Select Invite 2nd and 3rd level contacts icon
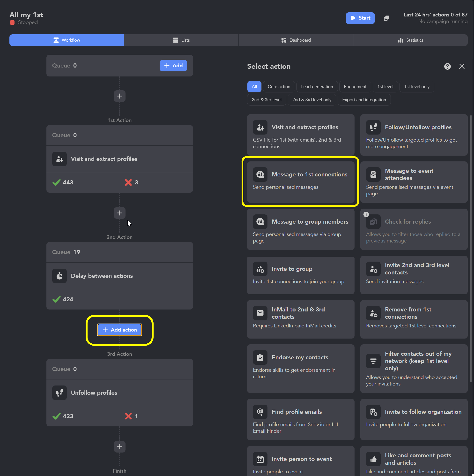 click(373, 269)
